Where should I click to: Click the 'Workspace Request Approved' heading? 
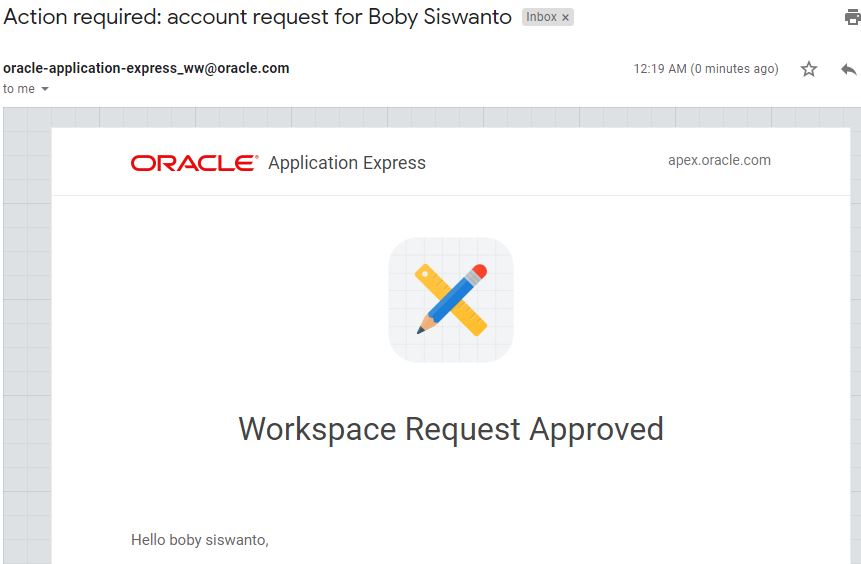pyautogui.click(x=451, y=429)
